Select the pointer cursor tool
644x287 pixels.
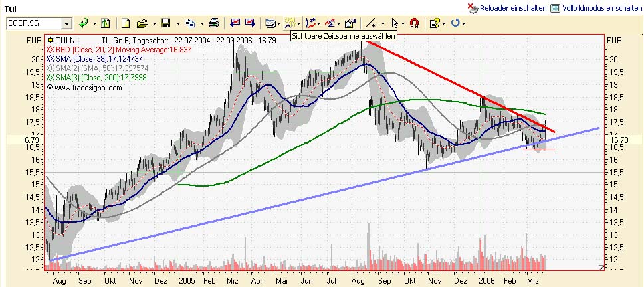[x=395, y=23]
